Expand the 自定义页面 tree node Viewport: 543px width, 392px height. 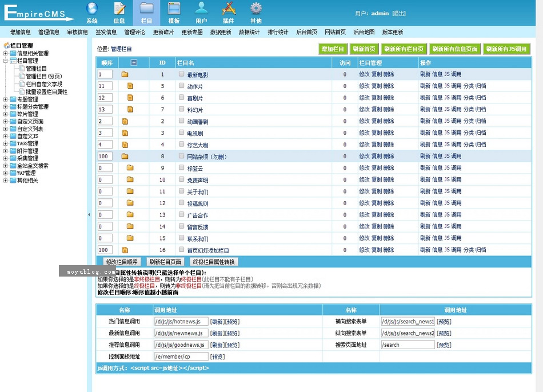point(6,122)
